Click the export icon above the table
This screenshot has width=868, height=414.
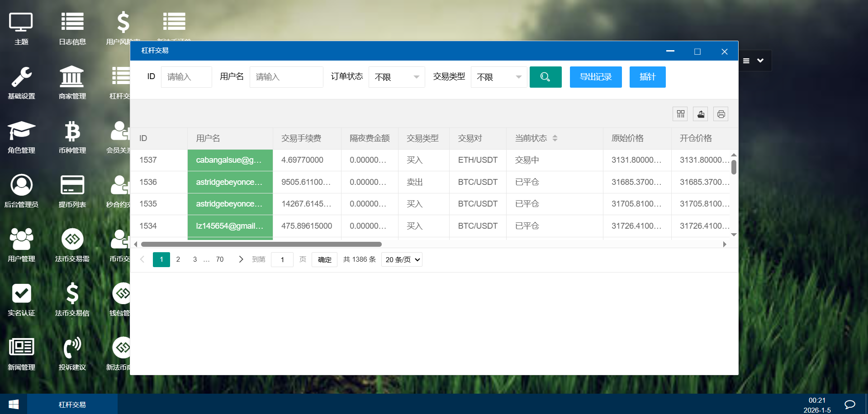pyautogui.click(x=700, y=114)
